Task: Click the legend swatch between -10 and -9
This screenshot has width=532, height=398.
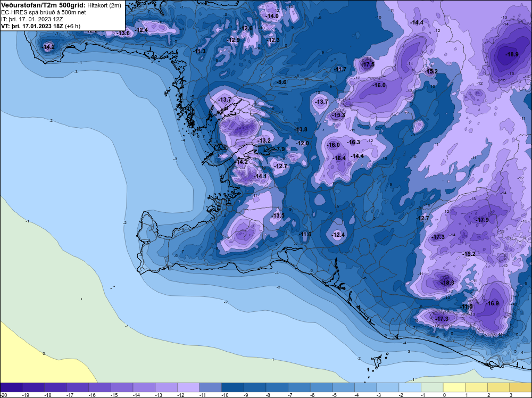Action: 233,387
